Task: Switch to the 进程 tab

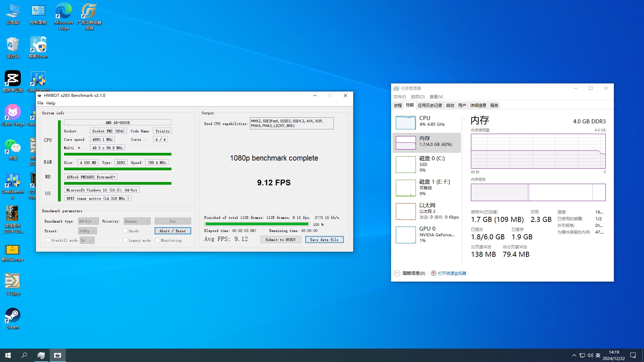Action: (398, 105)
